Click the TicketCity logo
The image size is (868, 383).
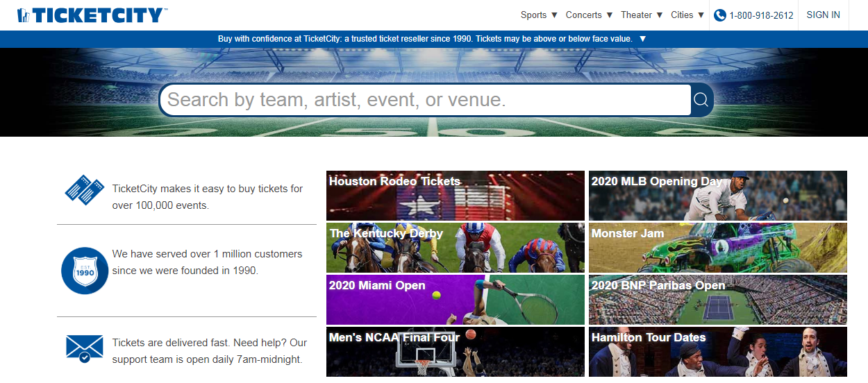92,15
